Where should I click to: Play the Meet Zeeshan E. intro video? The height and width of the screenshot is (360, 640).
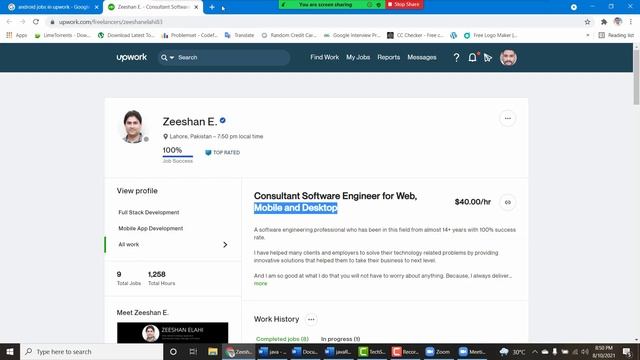tap(173, 333)
